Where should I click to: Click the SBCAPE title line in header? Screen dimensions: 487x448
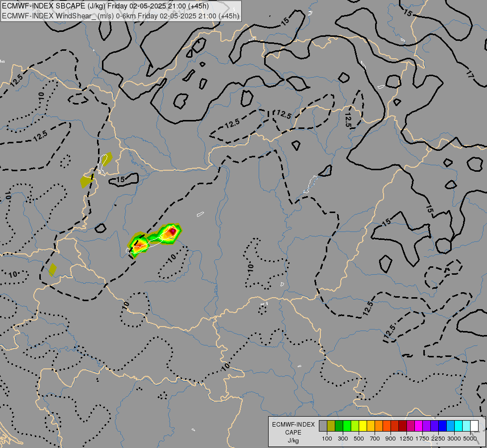[105, 6]
